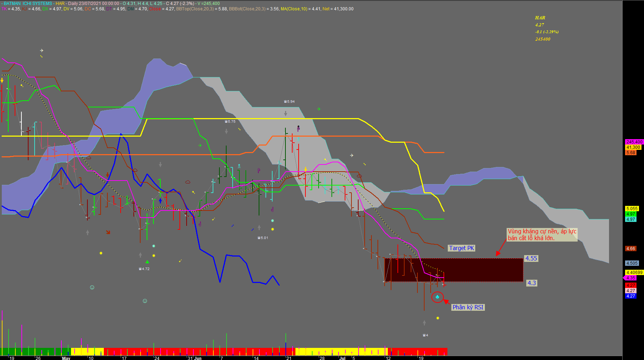The image size is (644, 360).
Task: Click the cyan club marker inside the red circle
Action: tap(437, 297)
